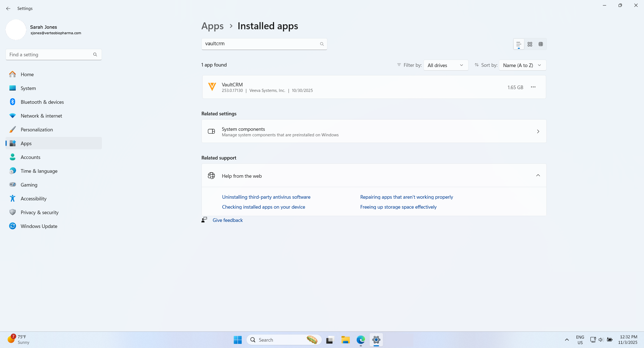
Task: Go to Privacy & security settings
Action: click(40, 212)
